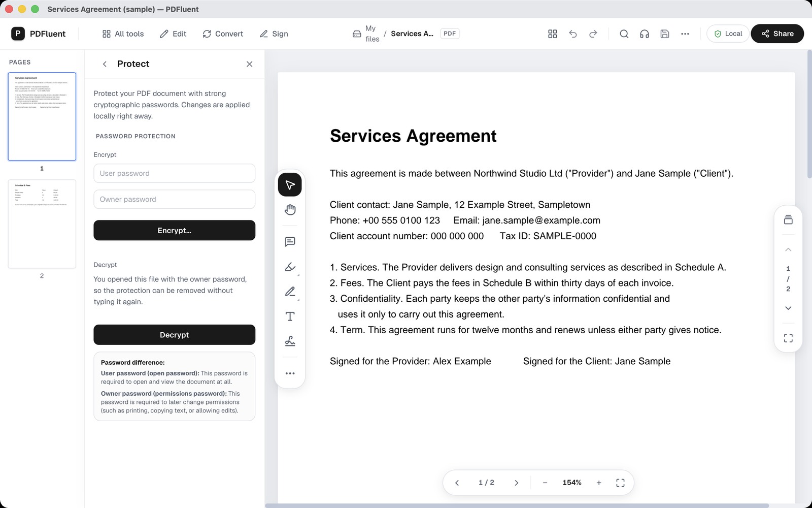Choose the text insertion tool
Viewport: 812px width, 508px height.
tap(290, 316)
